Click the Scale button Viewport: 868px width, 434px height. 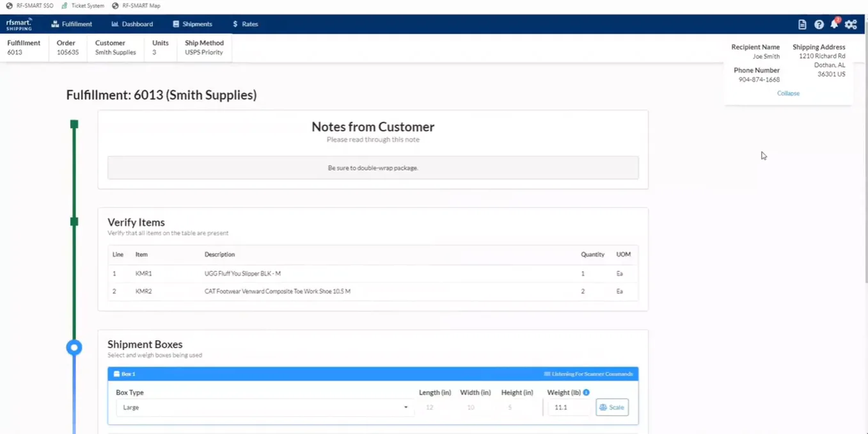612,407
